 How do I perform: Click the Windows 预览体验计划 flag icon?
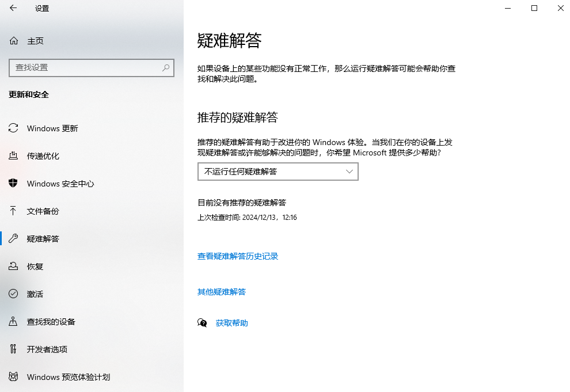click(13, 377)
